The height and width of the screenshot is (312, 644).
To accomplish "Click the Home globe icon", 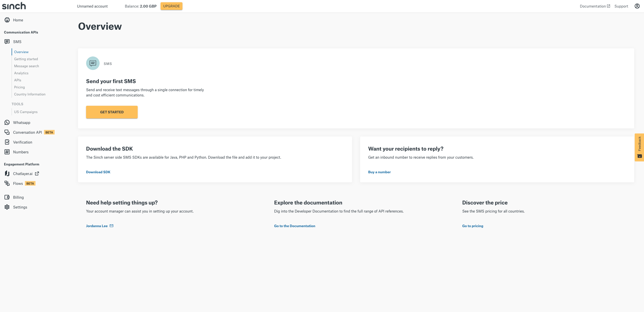I will point(7,20).
